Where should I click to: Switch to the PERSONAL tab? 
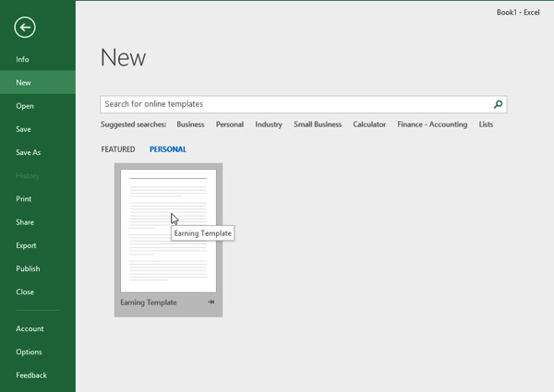click(x=167, y=149)
